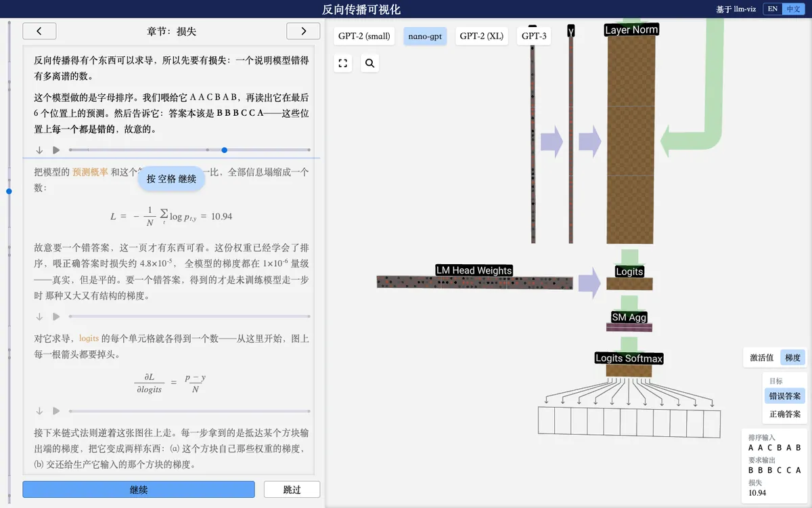Click the loss value 10.94 in info panel

point(758,493)
